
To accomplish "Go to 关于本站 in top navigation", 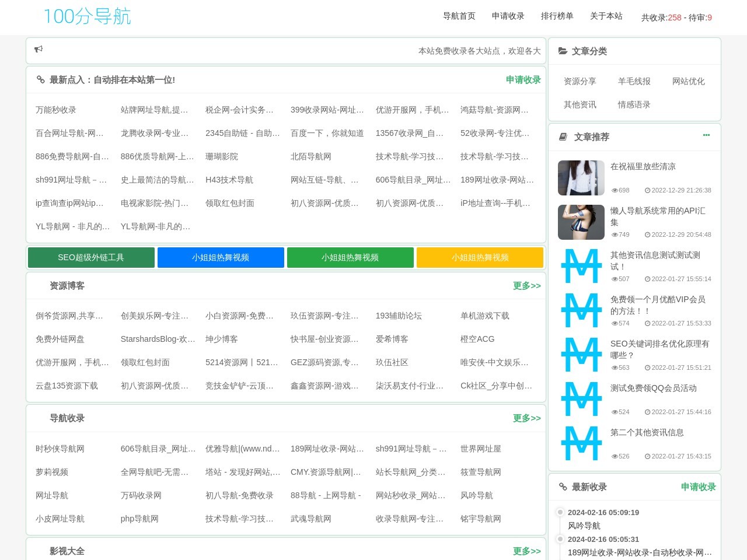I will pyautogui.click(x=606, y=16).
